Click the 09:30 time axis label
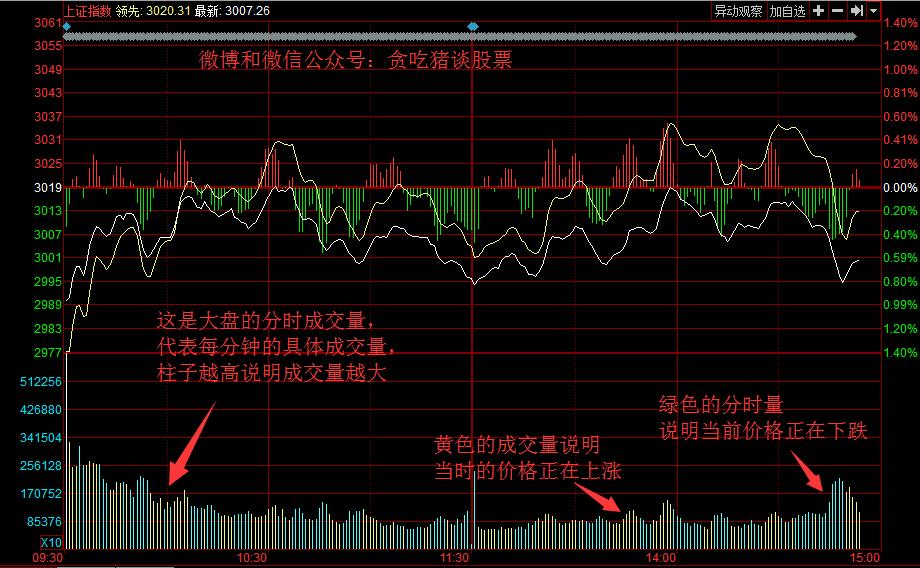This screenshot has width=920, height=568. (x=48, y=557)
